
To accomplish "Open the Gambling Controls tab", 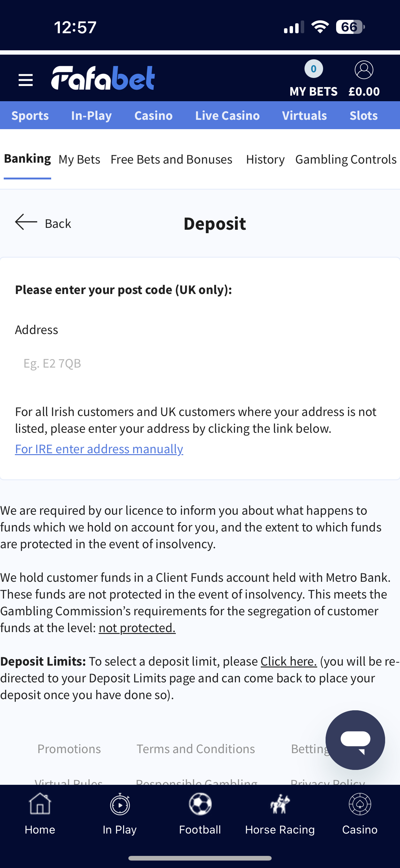I will 346,159.
